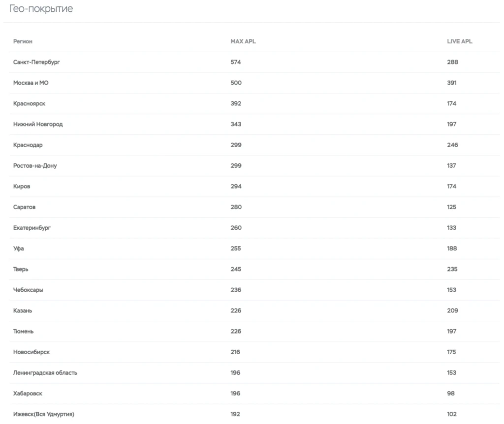This screenshot has height=424, width=504.
Task: Click the Регион column header
Action: pos(23,41)
